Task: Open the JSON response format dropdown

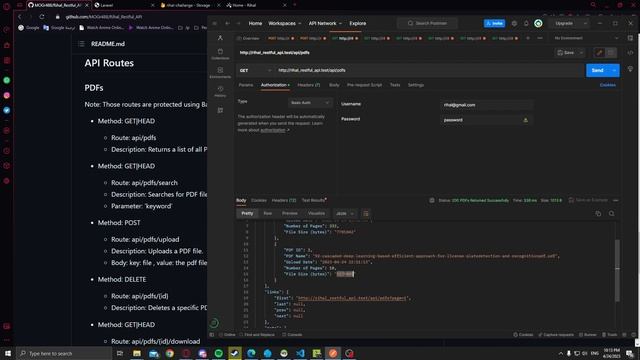Action: pos(345,213)
